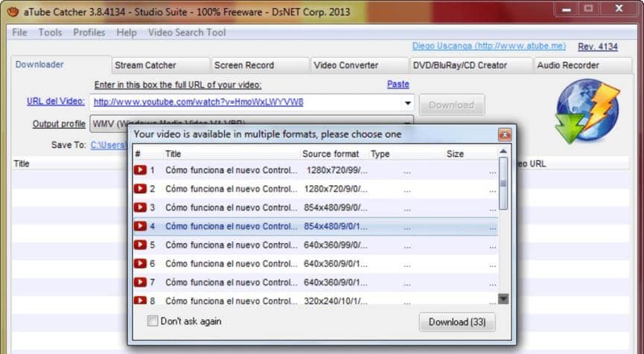Click the Title column header in dialog
The height and width of the screenshot is (354, 644).
pyautogui.click(x=173, y=154)
